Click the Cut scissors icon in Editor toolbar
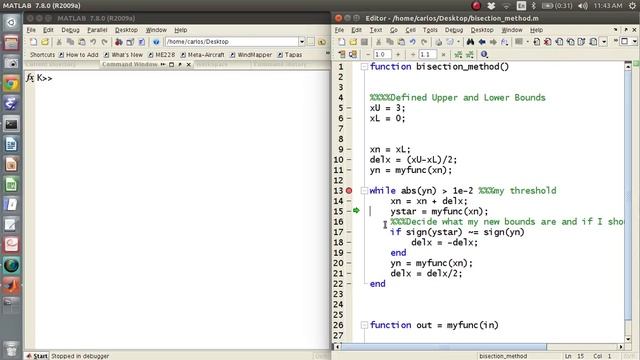640x360 pixels. coord(379,42)
